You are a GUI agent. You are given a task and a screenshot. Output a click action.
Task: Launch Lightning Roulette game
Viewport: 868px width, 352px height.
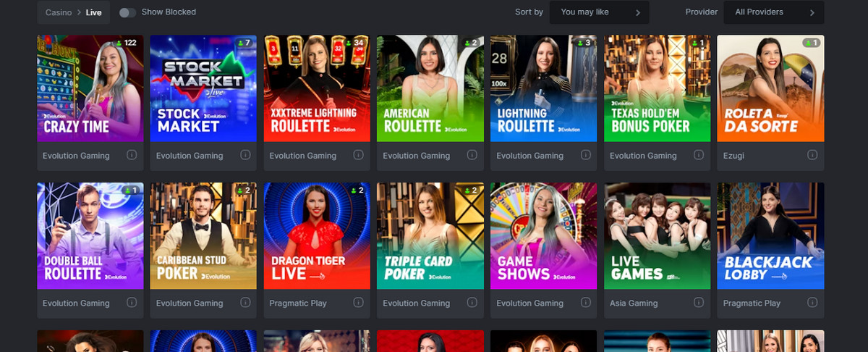(x=544, y=88)
